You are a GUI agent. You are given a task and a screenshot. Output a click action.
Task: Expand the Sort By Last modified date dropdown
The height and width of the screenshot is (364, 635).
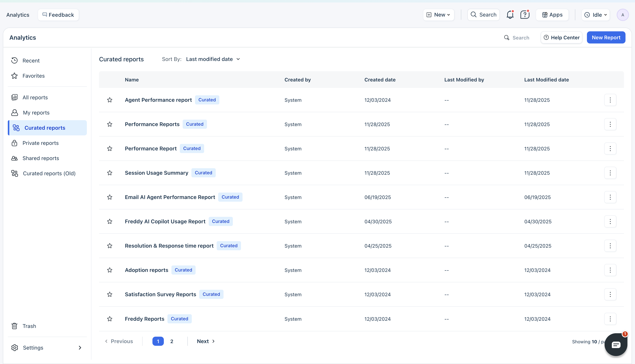point(213,59)
